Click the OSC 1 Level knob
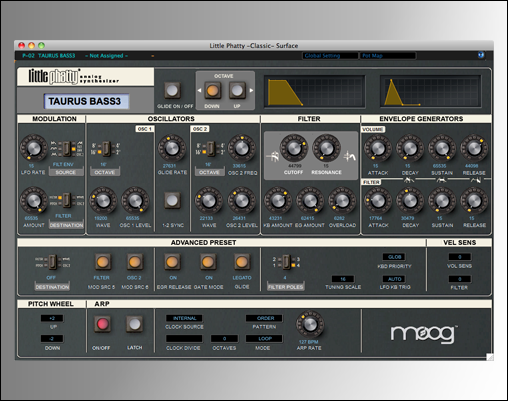508x401 pixels. click(135, 200)
